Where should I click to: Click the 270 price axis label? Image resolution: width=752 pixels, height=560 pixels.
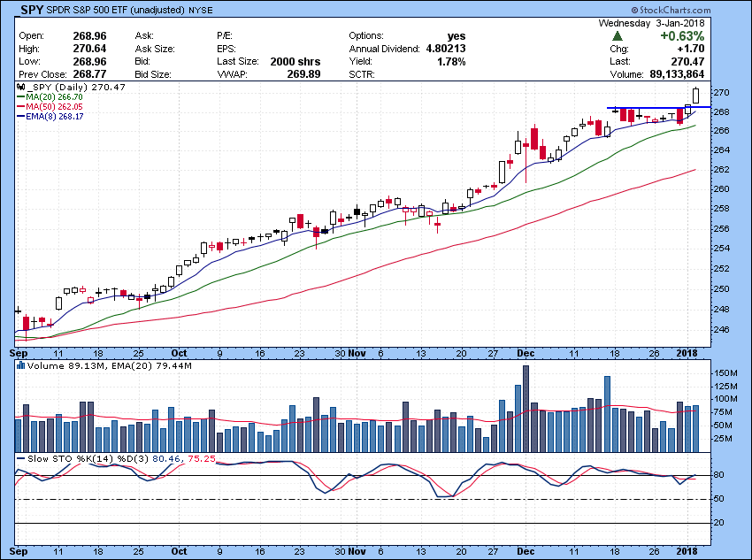click(721, 92)
